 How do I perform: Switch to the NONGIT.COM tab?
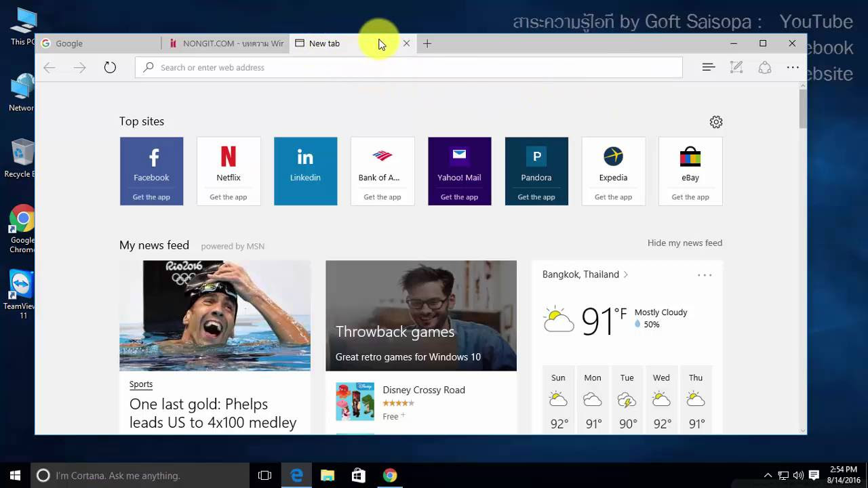click(x=226, y=43)
